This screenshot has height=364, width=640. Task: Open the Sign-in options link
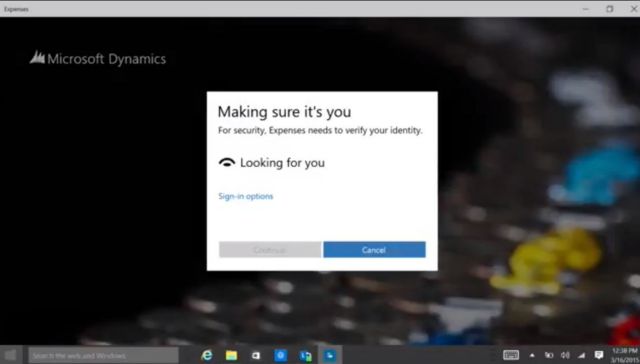click(x=246, y=196)
